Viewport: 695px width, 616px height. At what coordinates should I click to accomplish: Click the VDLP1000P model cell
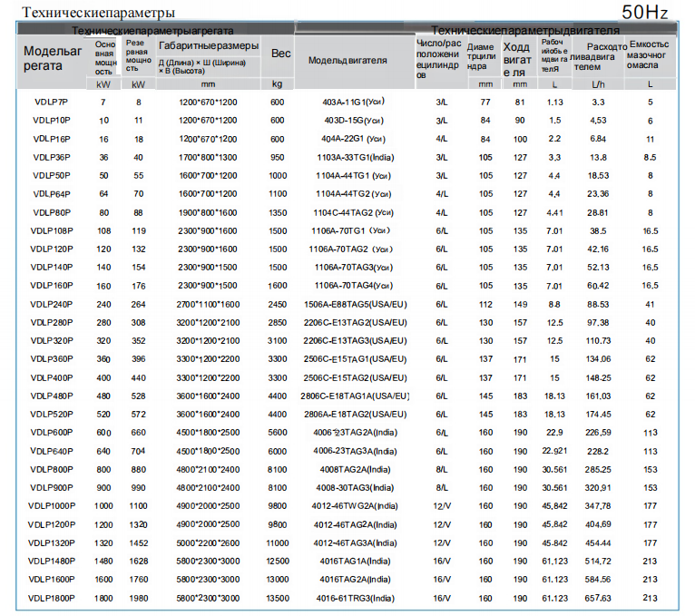click(x=52, y=506)
